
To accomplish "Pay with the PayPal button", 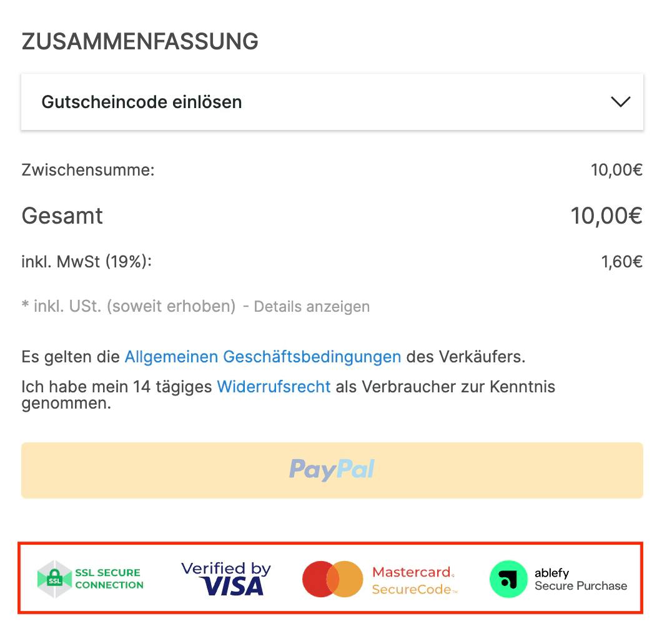I will click(332, 470).
